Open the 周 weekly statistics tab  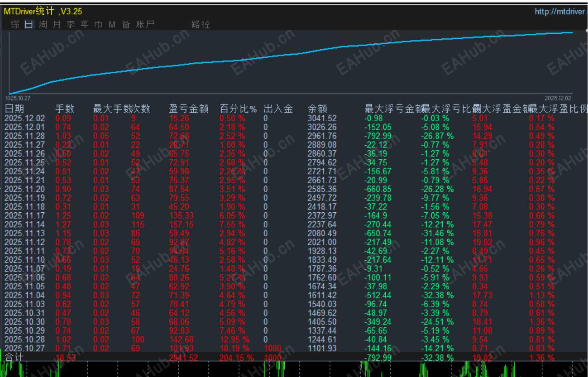[x=43, y=24]
